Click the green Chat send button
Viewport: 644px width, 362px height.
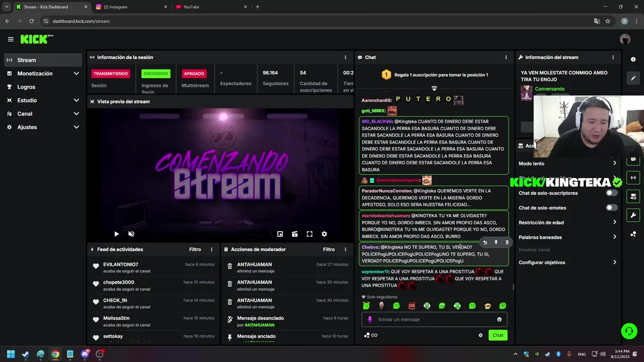498,335
